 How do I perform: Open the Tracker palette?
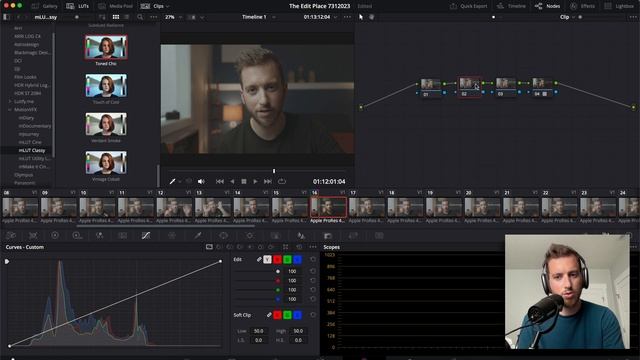(249, 236)
